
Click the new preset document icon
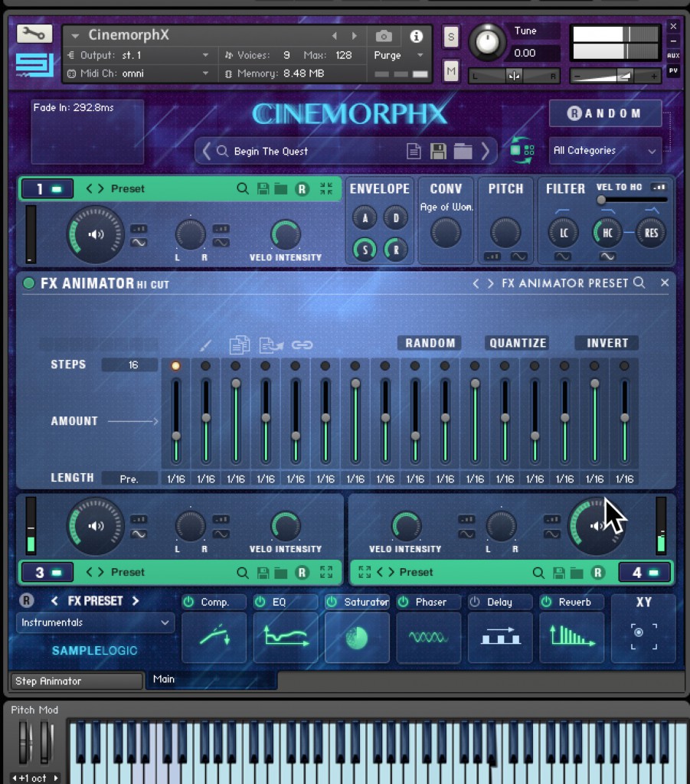point(414,151)
